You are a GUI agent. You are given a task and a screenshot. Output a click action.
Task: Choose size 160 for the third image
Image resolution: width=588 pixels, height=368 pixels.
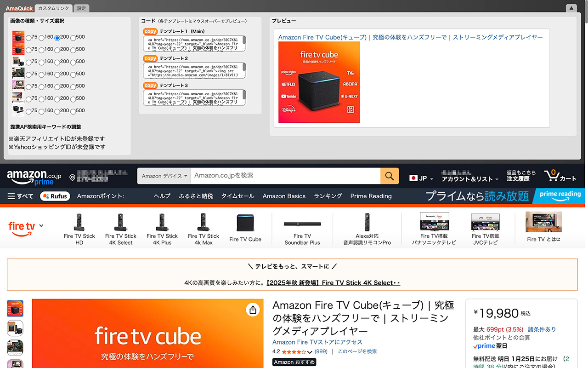(x=42, y=62)
